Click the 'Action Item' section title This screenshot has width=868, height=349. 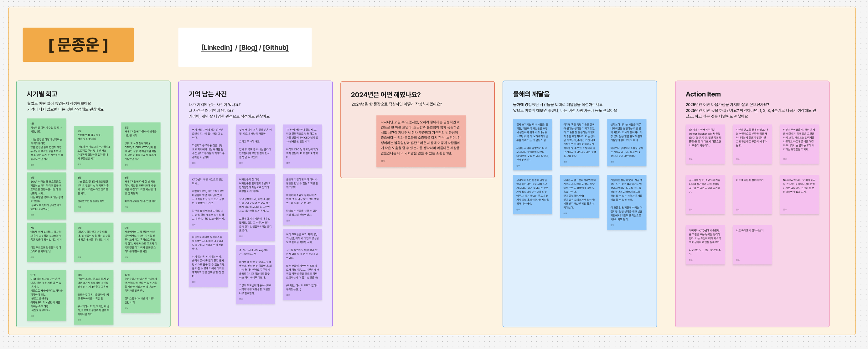tap(703, 94)
